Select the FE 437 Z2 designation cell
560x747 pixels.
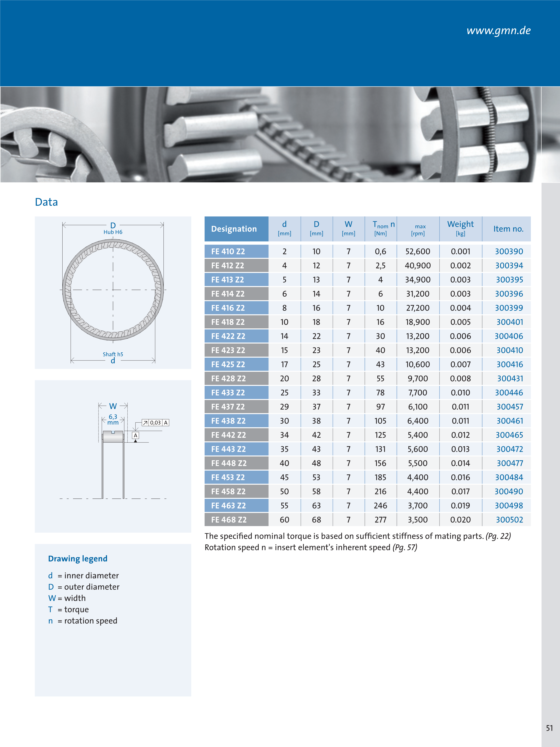click(236, 407)
